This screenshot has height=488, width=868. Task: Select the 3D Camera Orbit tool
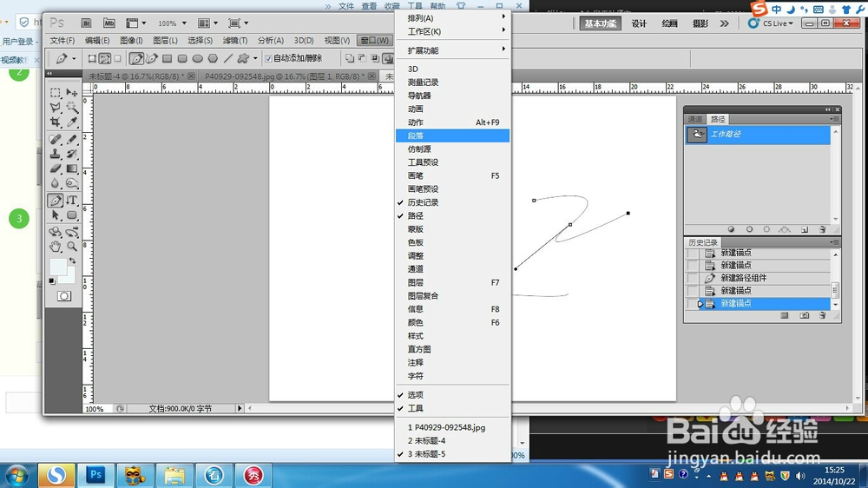point(72,232)
